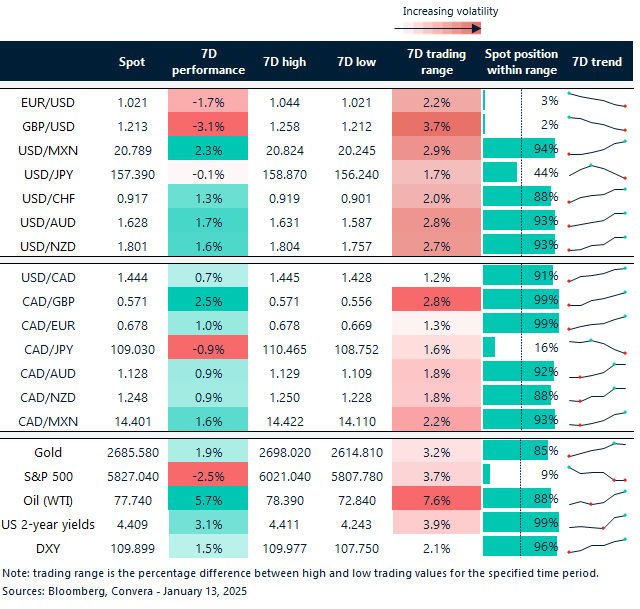Screen dimensions: 640x609
Task: Select the 7D performance column header
Action: 208,62
